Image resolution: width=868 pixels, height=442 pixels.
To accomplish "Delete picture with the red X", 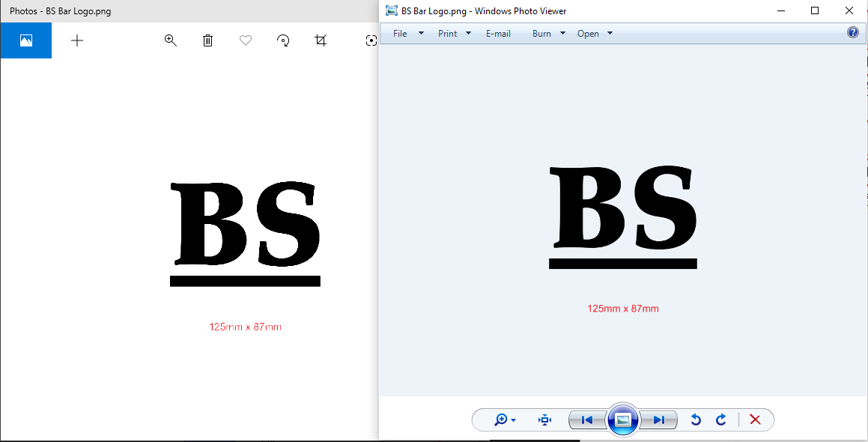I will coord(755,420).
